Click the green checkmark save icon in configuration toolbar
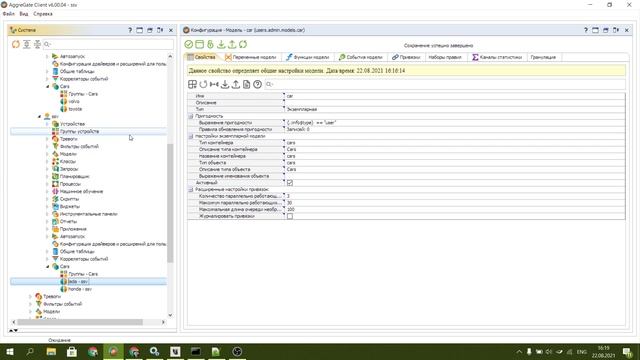Viewport: 640px width, 360px height. click(189, 44)
